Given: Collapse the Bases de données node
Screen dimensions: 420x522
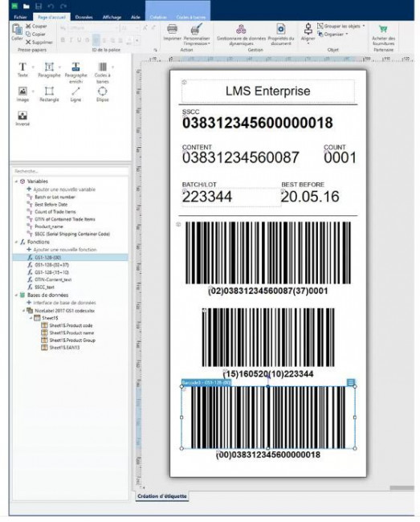Looking at the screenshot, I should [x=16, y=295].
